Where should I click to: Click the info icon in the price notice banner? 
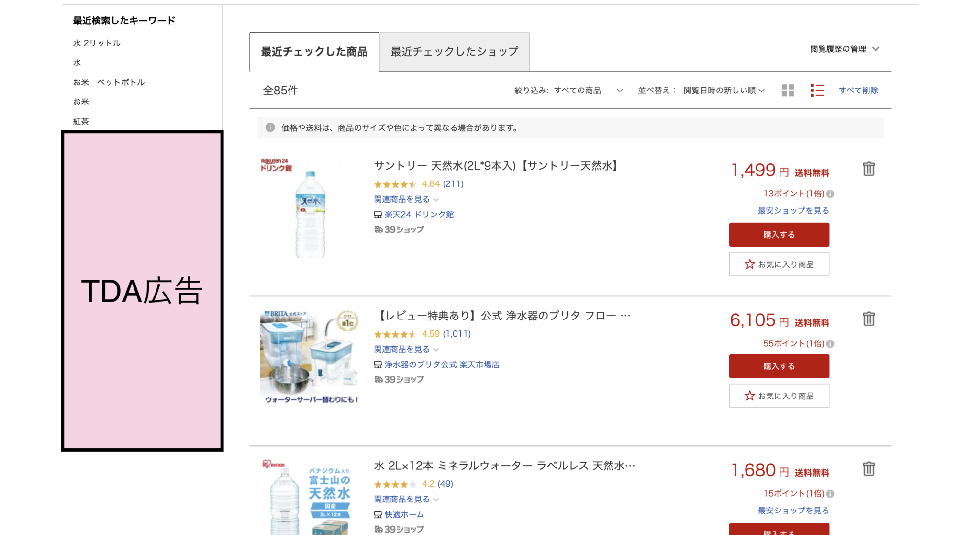tap(269, 127)
